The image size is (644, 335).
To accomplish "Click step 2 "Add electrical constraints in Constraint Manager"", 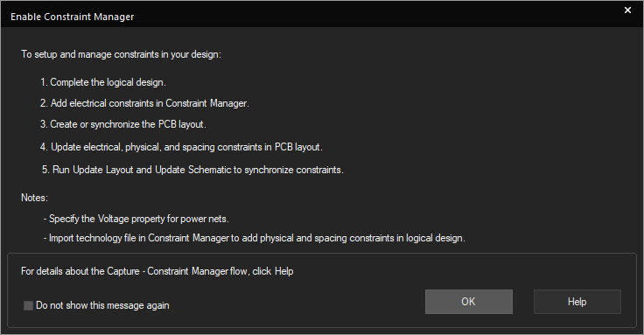I will coord(144,103).
